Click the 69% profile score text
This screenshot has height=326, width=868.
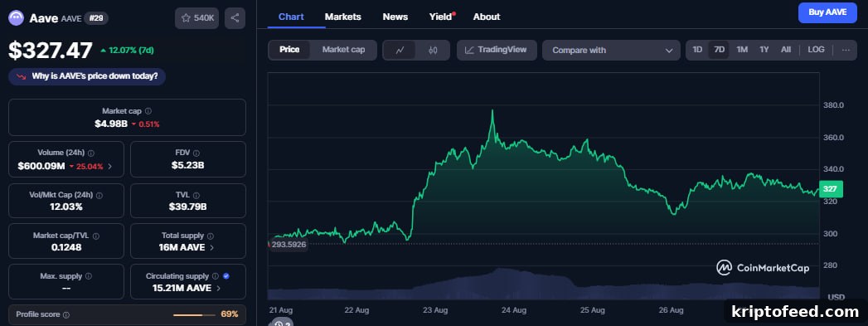click(x=229, y=314)
